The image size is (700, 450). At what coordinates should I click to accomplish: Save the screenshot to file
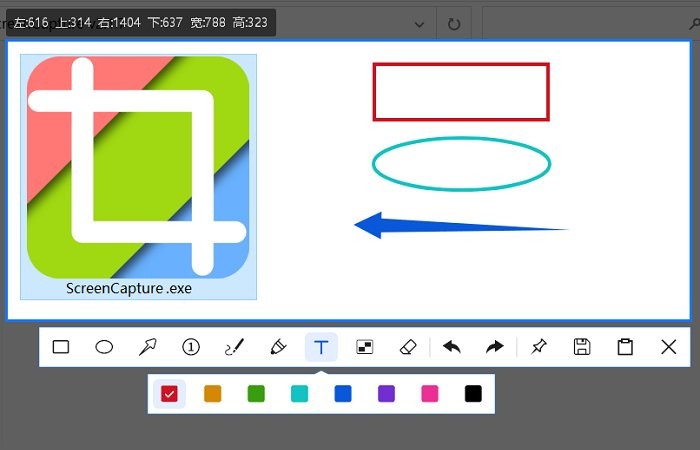[582, 347]
